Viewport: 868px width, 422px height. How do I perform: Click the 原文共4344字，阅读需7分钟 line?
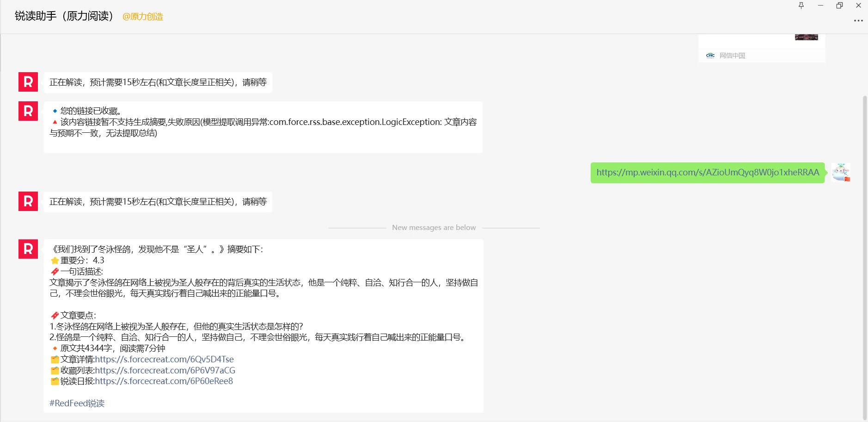point(108,348)
